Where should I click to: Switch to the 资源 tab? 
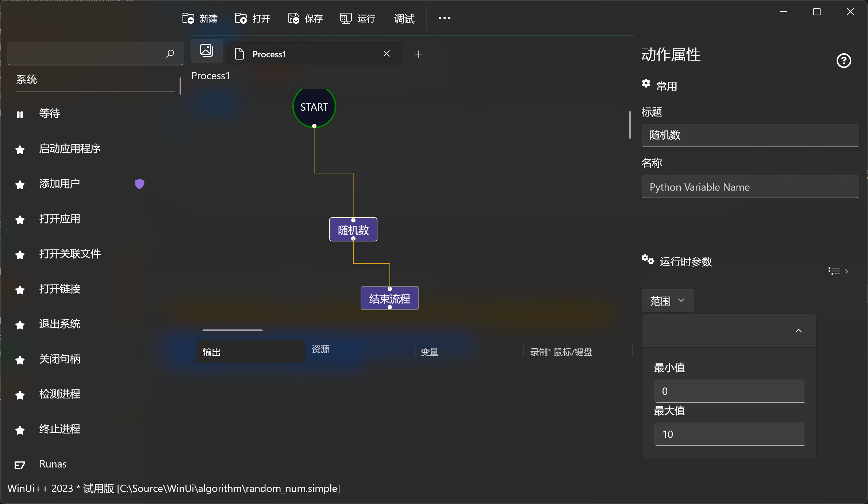(320, 349)
